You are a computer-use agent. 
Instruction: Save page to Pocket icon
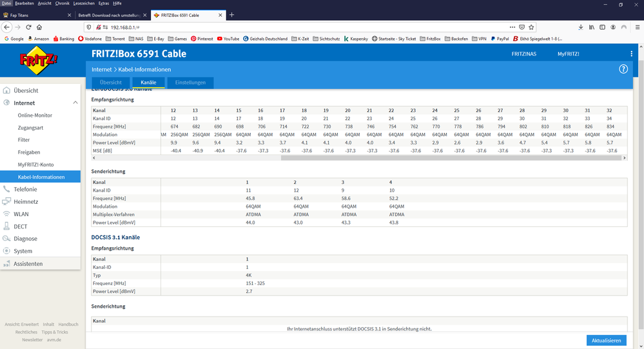522,27
